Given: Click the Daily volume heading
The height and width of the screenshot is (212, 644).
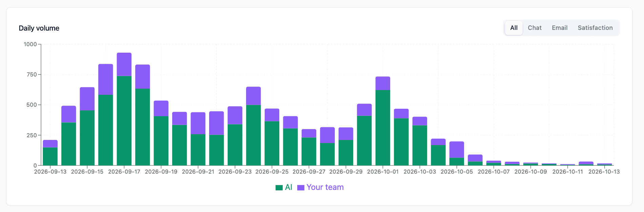Looking at the screenshot, I should [39, 28].
